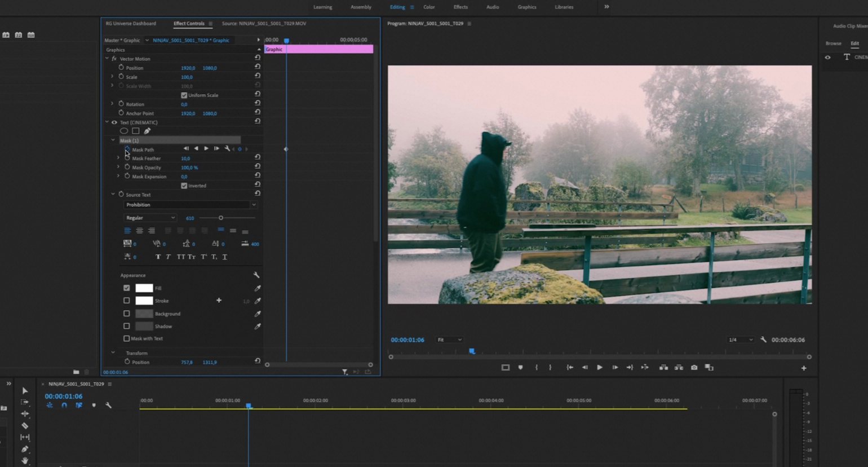The width and height of the screenshot is (868, 467).
Task: Click the Mask Path keyframe diamond
Action: [x=286, y=149]
